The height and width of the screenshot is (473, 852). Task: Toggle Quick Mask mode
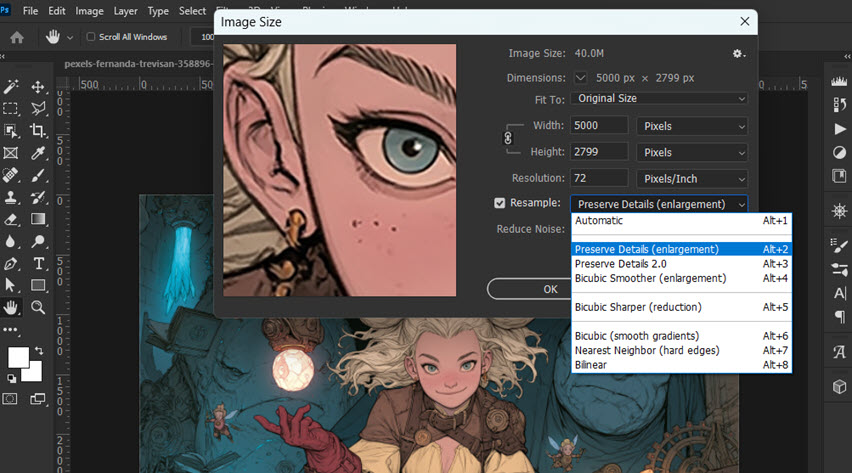10,399
